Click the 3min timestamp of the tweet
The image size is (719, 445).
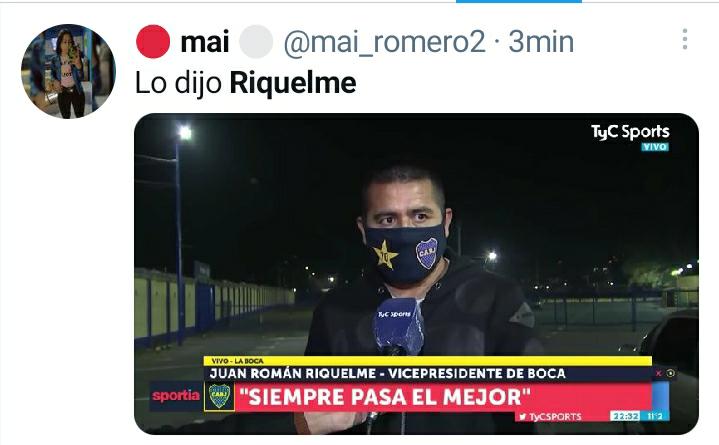click(x=541, y=42)
